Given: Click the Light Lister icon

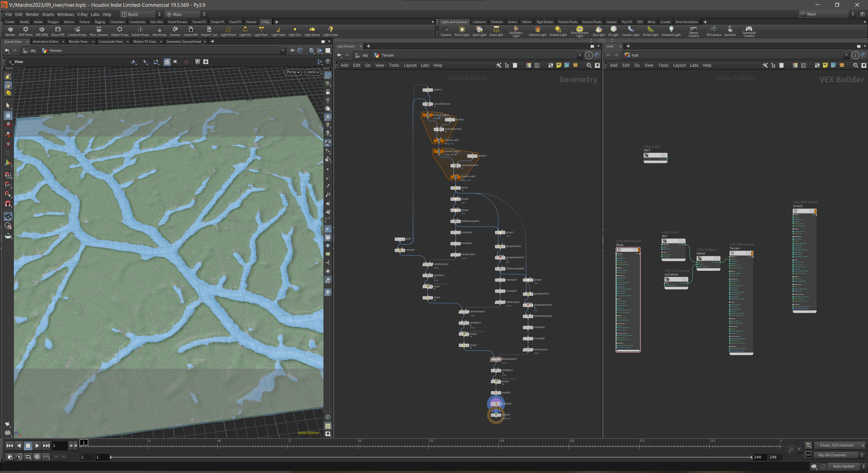Looking at the screenshot, I should click(x=330, y=31).
